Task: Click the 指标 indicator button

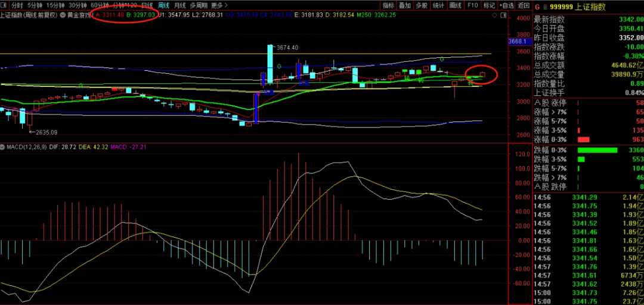Action: click(x=389, y=5)
